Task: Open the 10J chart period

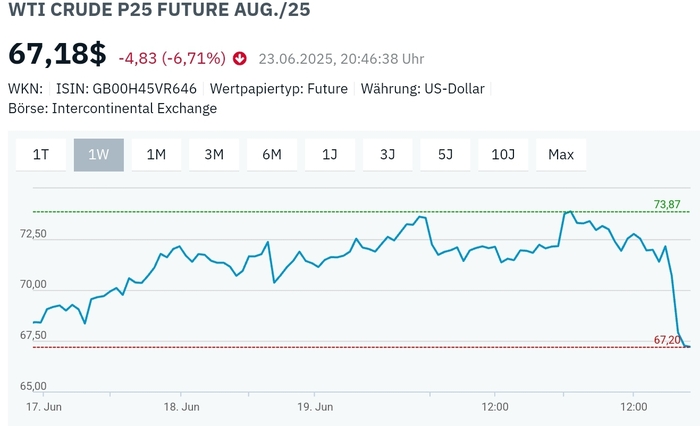Action: pyautogui.click(x=503, y=154)
